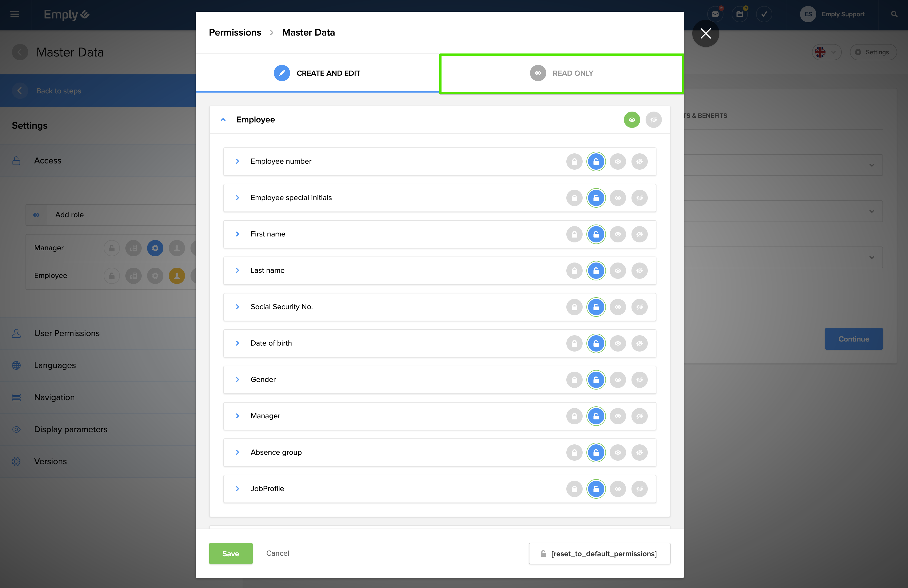Set Social Security No. to hidden
The height and width of the screenshot is (588, 908).
click(639, 307)
